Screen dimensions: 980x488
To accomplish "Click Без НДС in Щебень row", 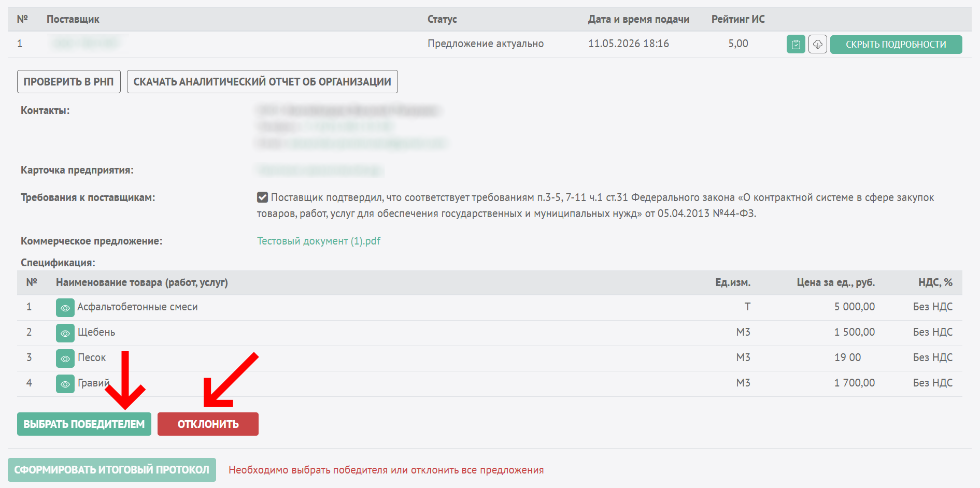I will [933, 332].
